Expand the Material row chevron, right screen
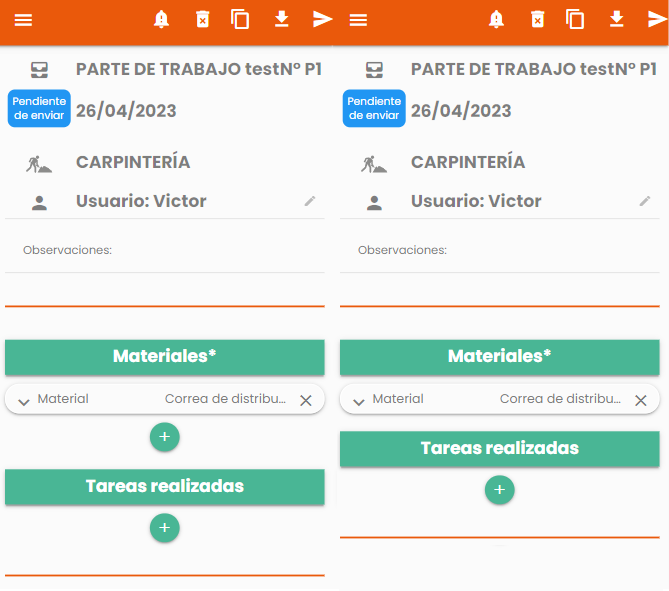This screenshot has width=669, height=591. tap(359, 402)
